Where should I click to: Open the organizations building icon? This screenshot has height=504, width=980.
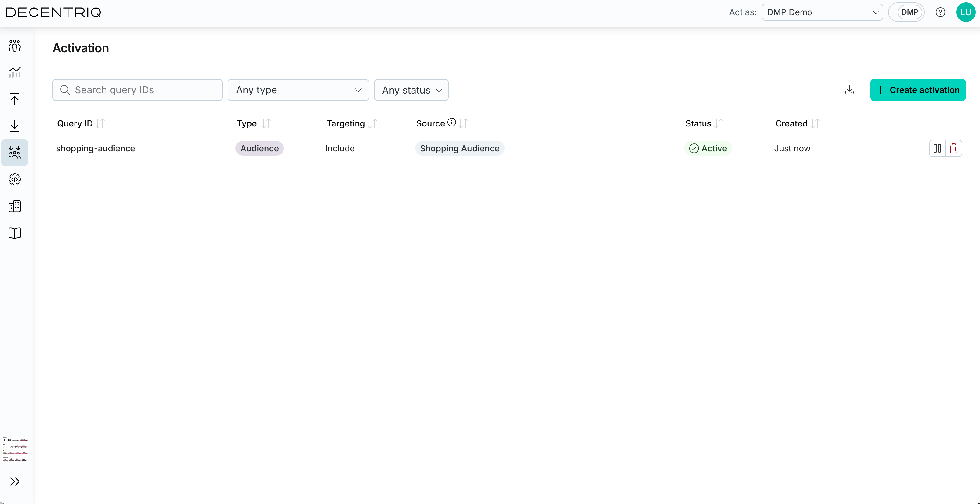pos(15,206)
